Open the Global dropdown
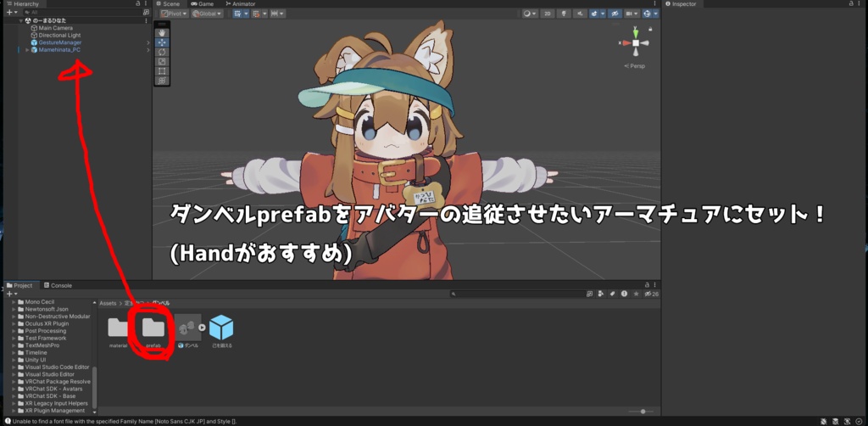The image size is (868, 426). tap(207, 14)
